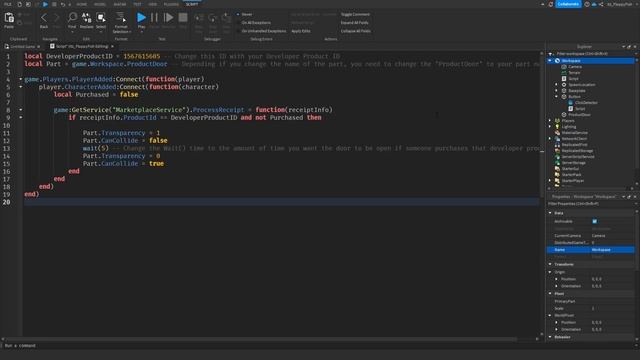Viewport: 640px width, 360px height.
Task: Collapse the Button node in Explorer
Action: pos(557,97)
